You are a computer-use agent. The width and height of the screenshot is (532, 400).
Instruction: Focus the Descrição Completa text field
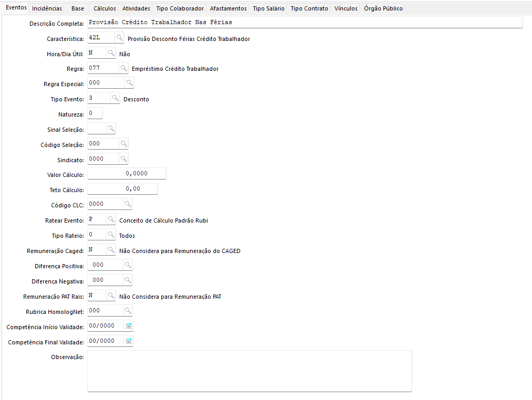(305, 23)
